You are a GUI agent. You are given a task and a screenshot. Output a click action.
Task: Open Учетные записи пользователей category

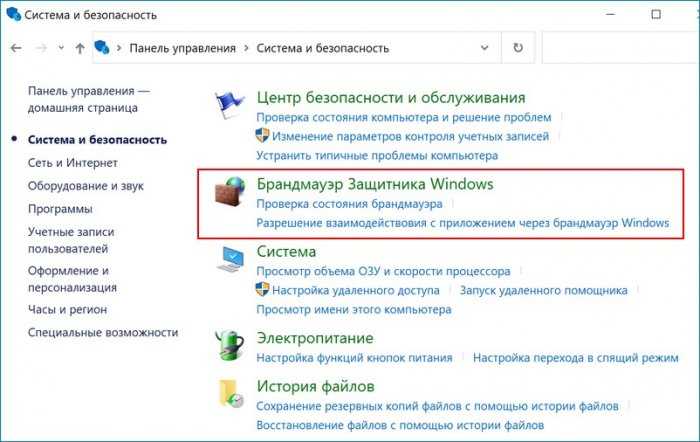[x=71, y=240]
